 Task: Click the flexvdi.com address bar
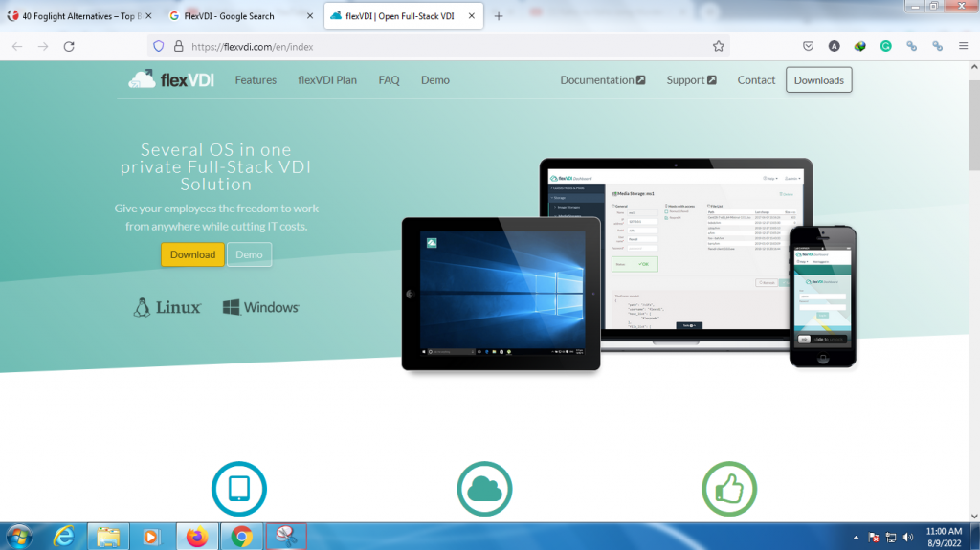[437, 46]
